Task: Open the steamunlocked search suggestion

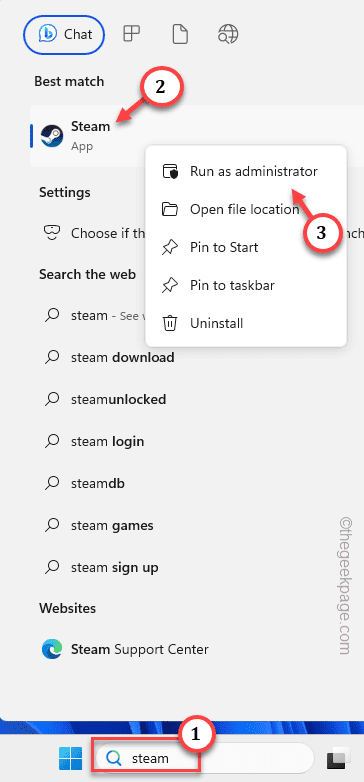Action: coord(118,399)
